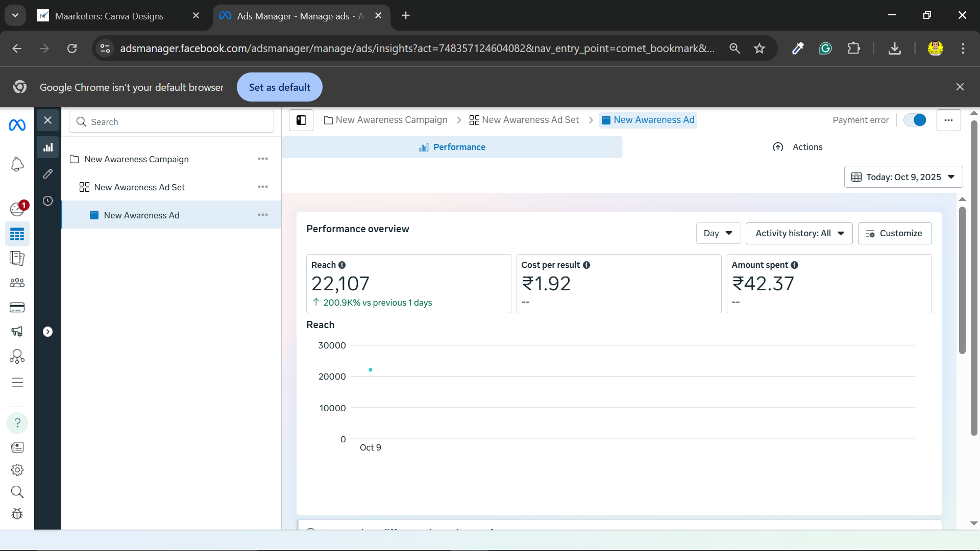Screen dimensions: 980x551
Task: Open Audiences people icon in sidebar
Action: coord(17,283)
